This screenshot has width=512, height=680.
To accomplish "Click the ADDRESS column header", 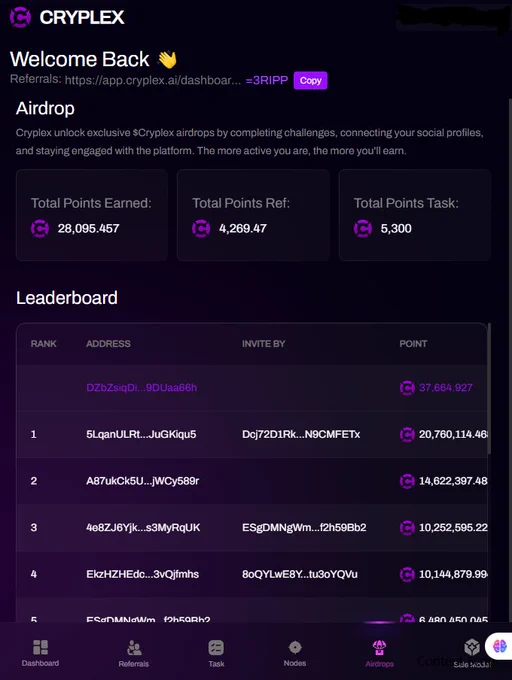I will [108, 344].
